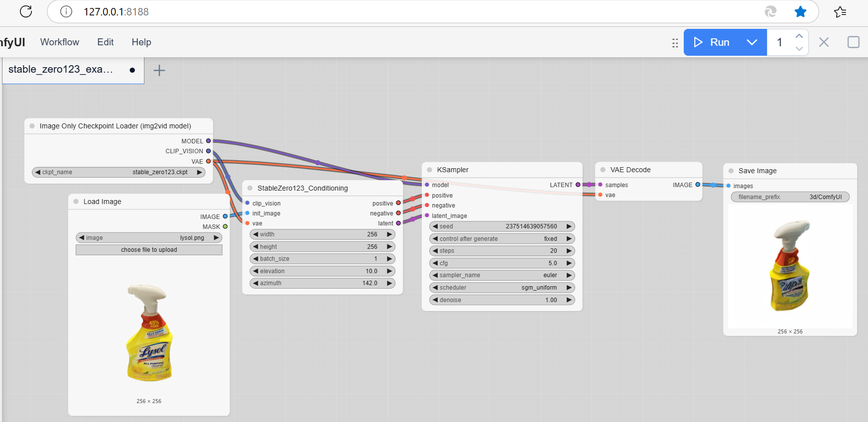Click the MODEL output socket on checkpoint loader

click(x=208, y=141)
